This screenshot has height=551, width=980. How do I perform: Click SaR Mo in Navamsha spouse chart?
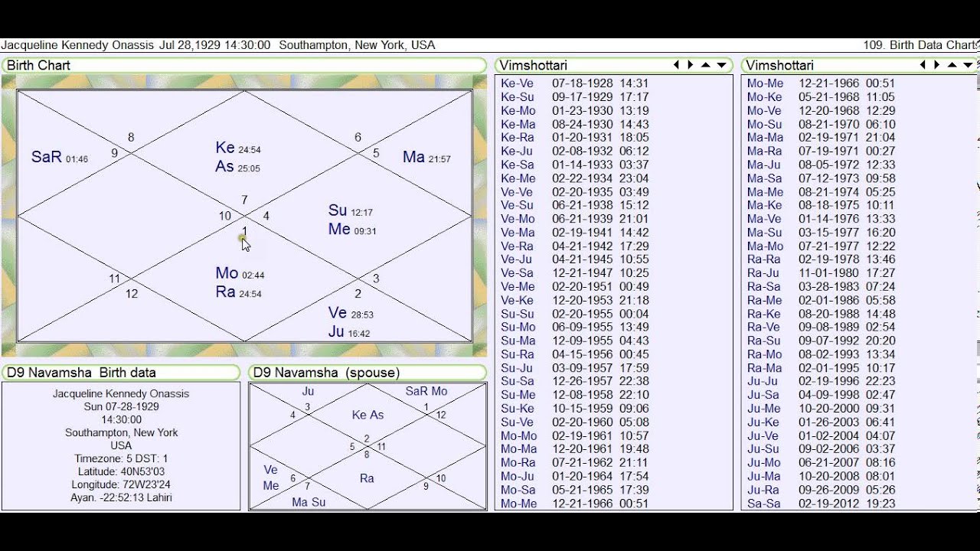426,391
